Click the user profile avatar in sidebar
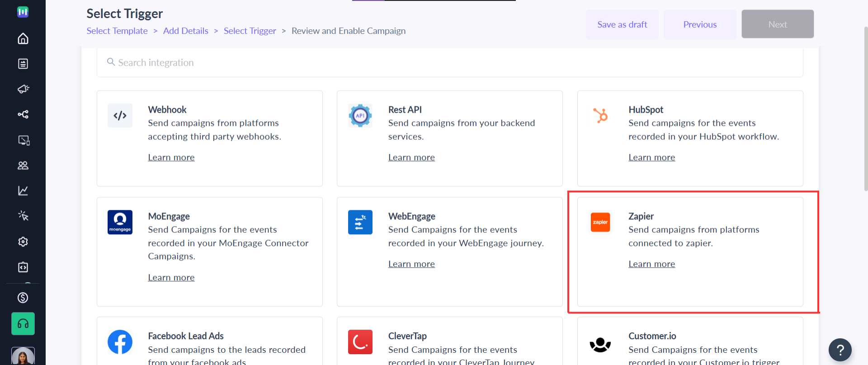This screenshot has width=868, height=365. [x=23, y=356]
